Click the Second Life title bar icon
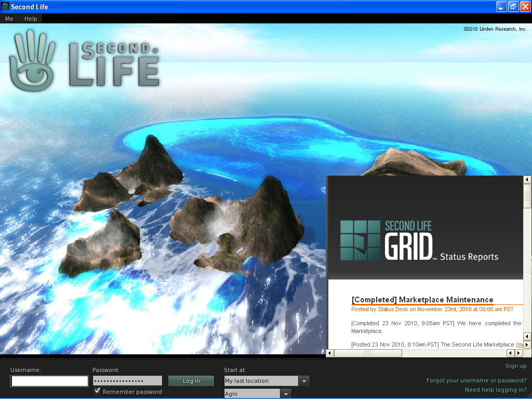Viewport: 532px width, 399px height. coord(5,6)
